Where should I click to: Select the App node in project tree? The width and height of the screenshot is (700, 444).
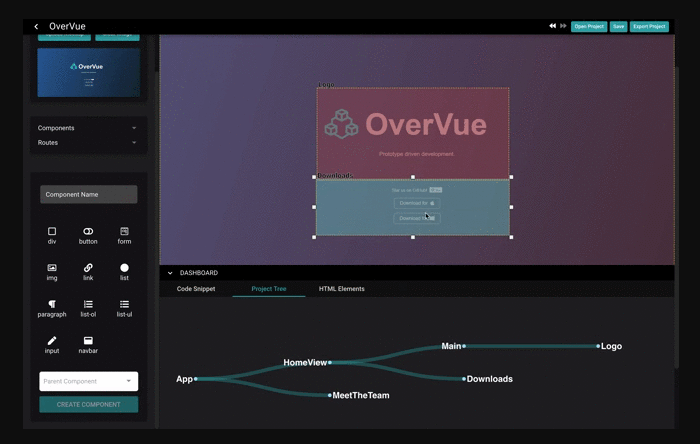click(x=187, y=379)
